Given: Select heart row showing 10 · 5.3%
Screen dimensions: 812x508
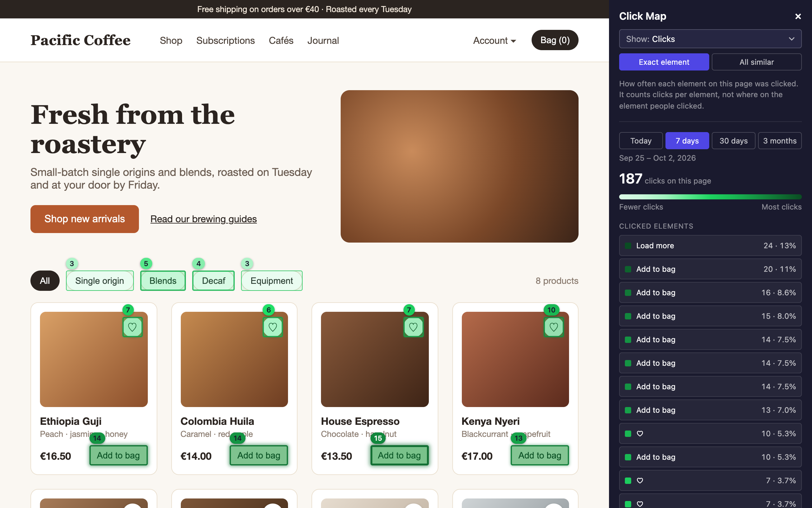Looking at the screenshot, I should click(710, 433).
